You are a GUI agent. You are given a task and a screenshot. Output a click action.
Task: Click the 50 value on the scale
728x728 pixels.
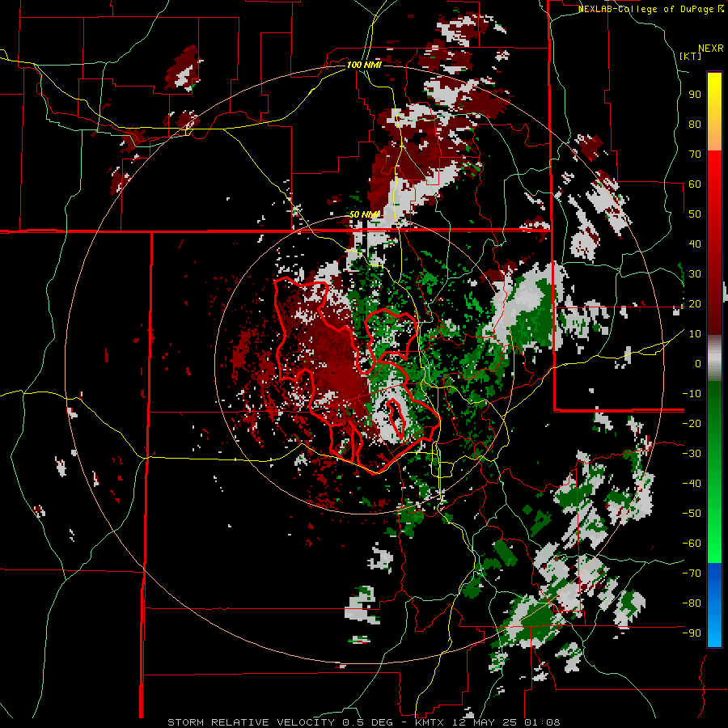click(x=695, y=214)
